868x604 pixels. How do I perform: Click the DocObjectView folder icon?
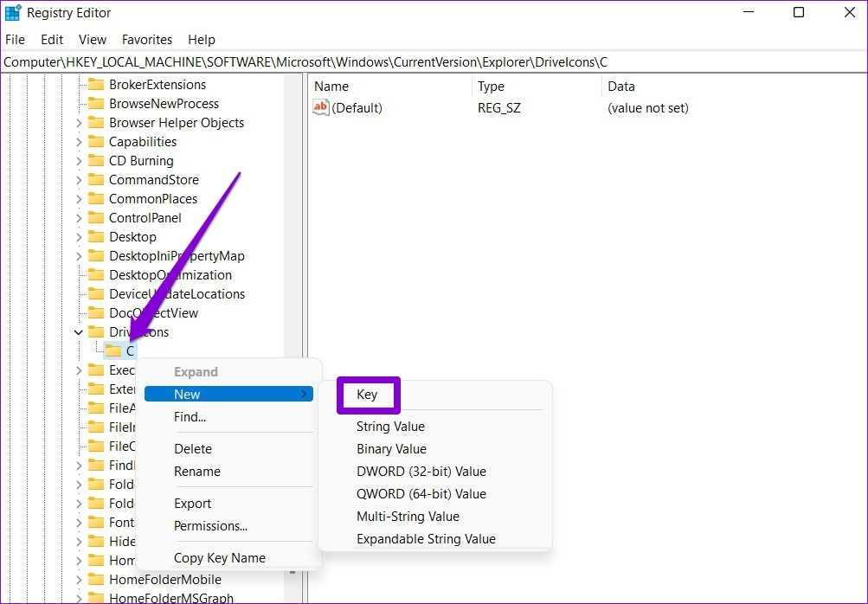96,312
